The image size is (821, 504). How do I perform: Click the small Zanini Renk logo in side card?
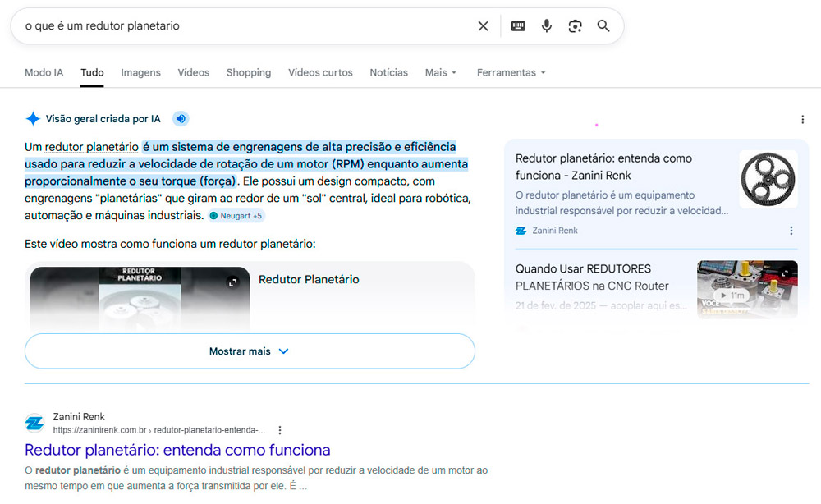pos(521,231)
